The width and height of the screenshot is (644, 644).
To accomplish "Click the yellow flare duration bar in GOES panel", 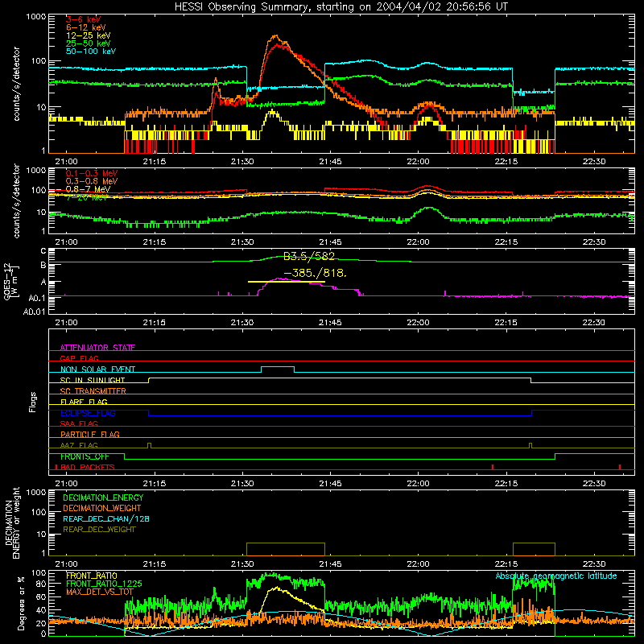I will point(287,282).
